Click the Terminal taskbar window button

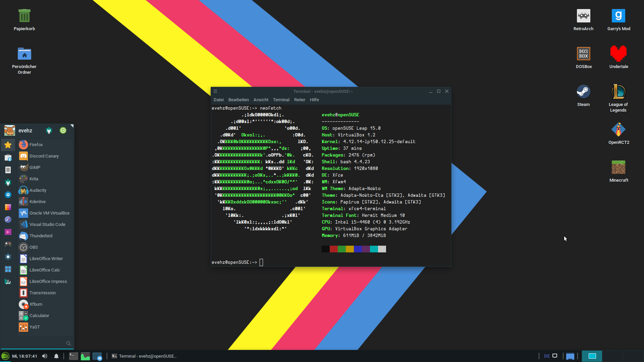point(144,356)
